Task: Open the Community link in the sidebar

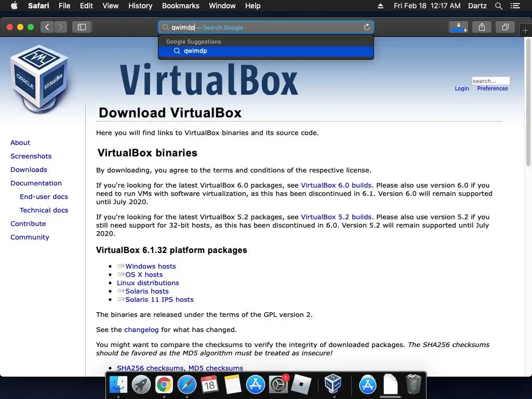Action: (x=30, y=237)
